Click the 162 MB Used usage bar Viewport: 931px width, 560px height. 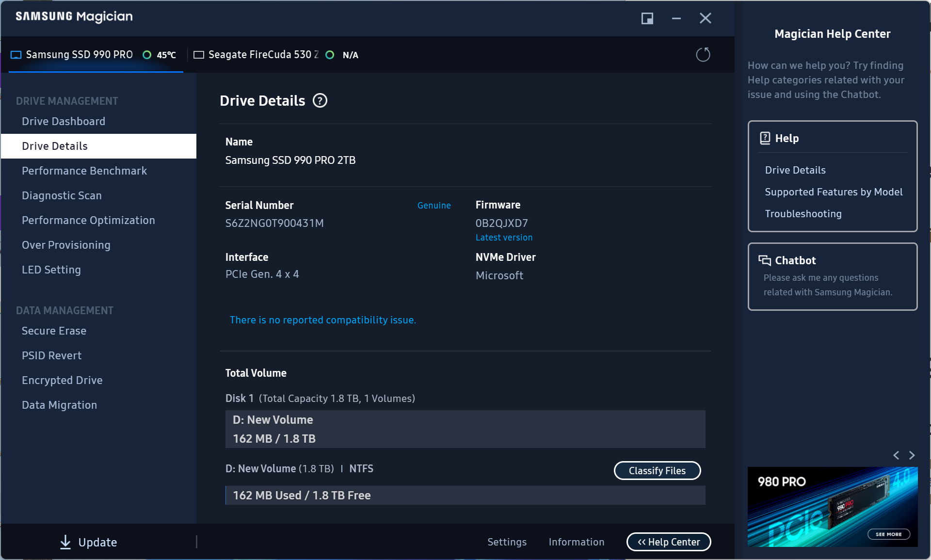click(465, 496)
